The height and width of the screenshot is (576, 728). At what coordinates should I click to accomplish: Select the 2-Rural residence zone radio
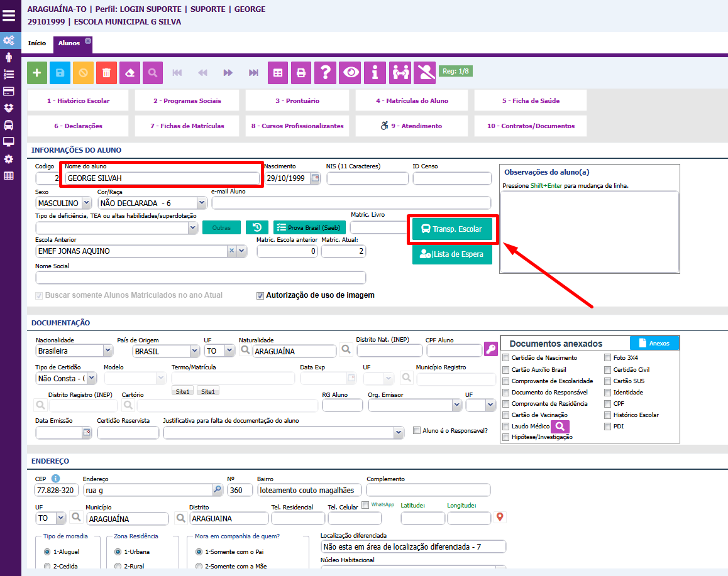(x=118, y=566)
